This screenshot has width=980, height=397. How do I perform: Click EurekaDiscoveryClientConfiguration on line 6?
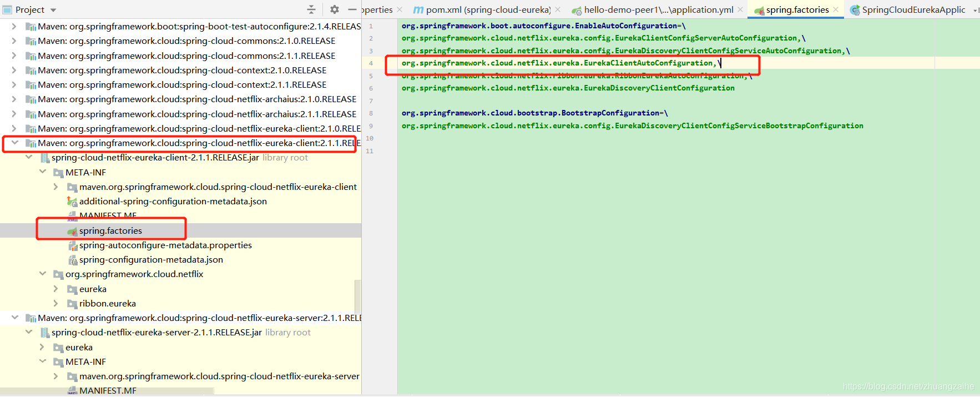659,88
